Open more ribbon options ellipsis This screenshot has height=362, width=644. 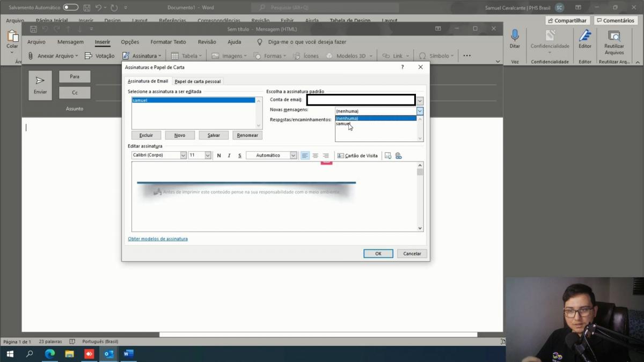pos(467,56)
